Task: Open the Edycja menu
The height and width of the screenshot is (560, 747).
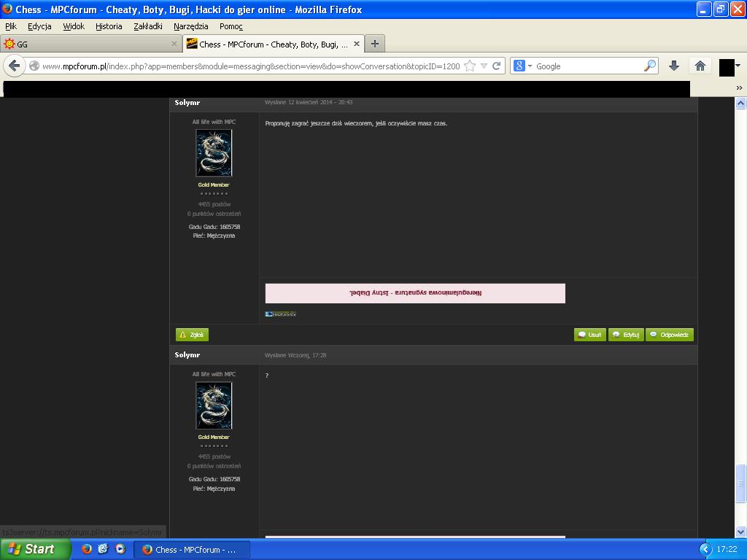Action: [x=39, y=26]
